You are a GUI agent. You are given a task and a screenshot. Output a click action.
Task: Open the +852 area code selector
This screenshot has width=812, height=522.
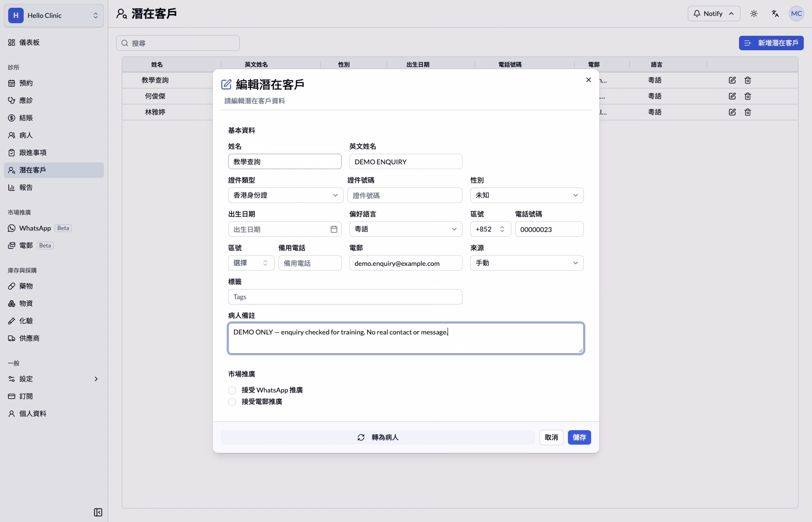(x=491, y=229)
